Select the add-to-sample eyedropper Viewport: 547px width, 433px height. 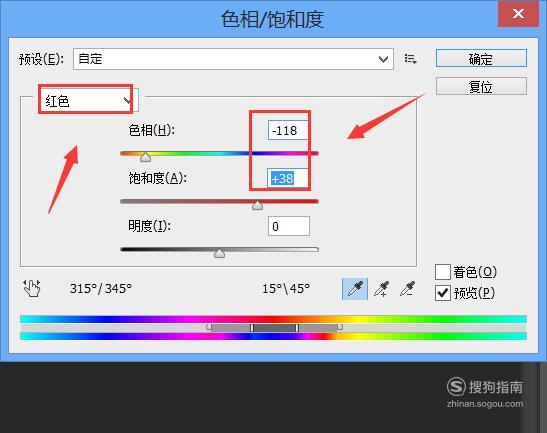(x=381, y=289)
